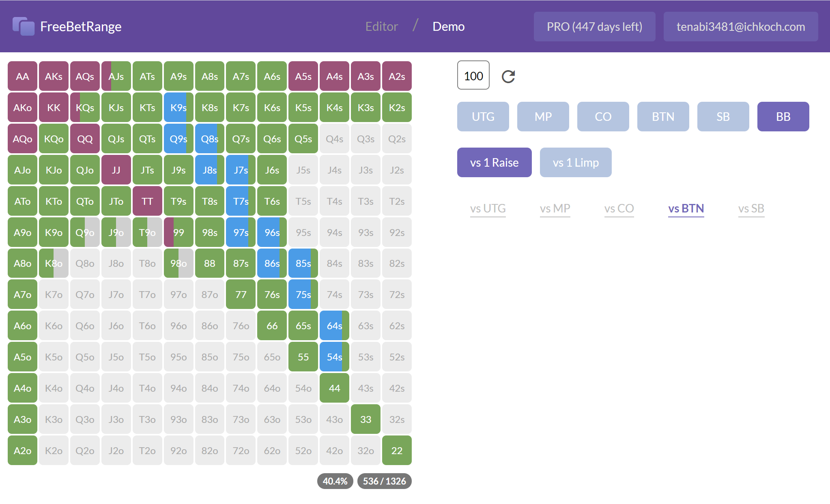Click the 40.4% range percentage badge
Screen dimensions: 830x504
pyautogui.click(x=335, y=481)
